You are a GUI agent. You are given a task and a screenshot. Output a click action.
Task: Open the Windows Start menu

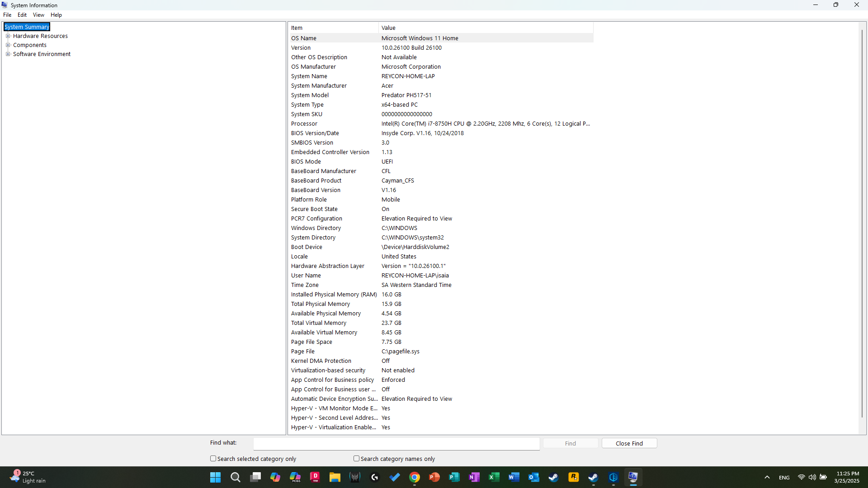(215, 477)
